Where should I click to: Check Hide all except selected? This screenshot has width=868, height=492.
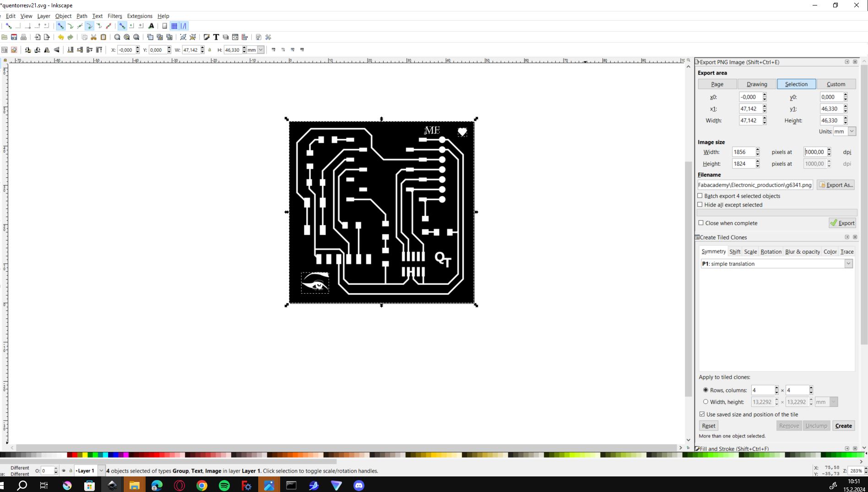pyautogui.click(x=700, y=205)
